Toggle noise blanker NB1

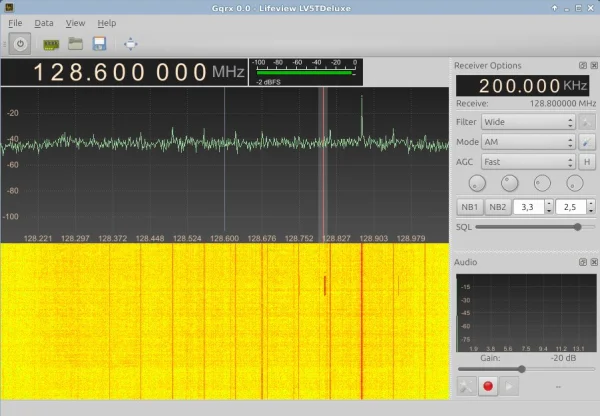click(x=468, y=207)
